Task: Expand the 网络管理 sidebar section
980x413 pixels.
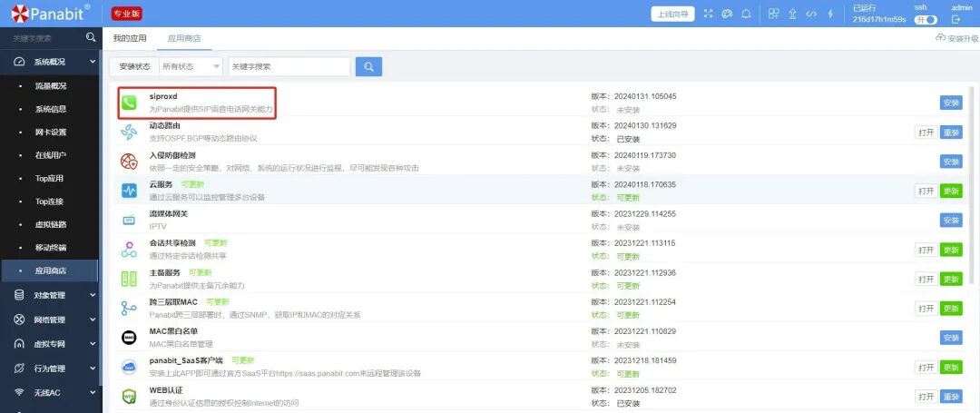Action: click(x=51, y=320)
